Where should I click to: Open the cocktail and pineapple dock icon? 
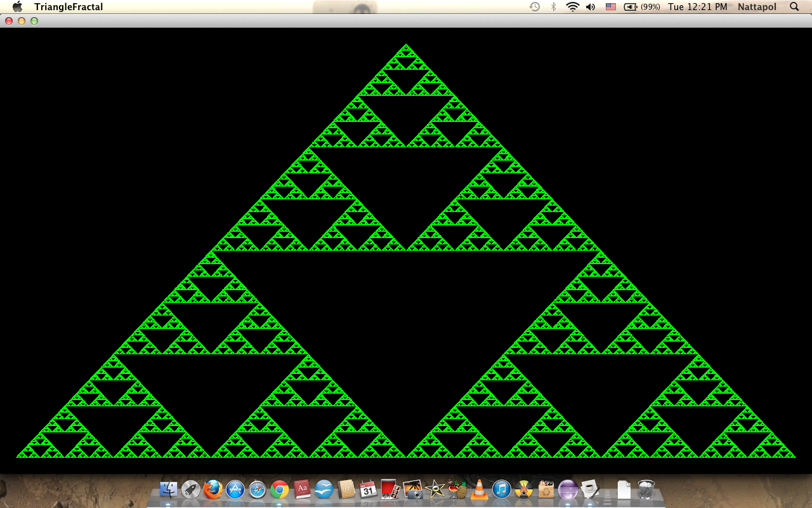[457, 490]
